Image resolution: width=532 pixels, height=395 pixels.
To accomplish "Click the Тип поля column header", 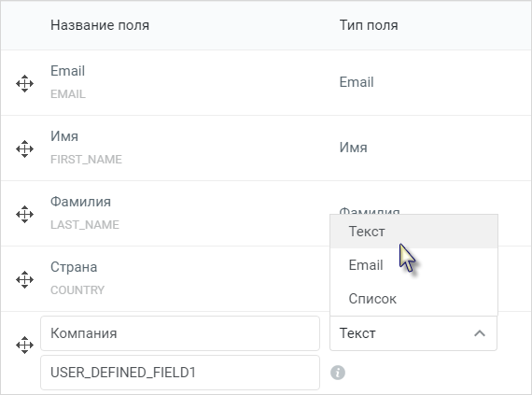I will tap(369, 25).
